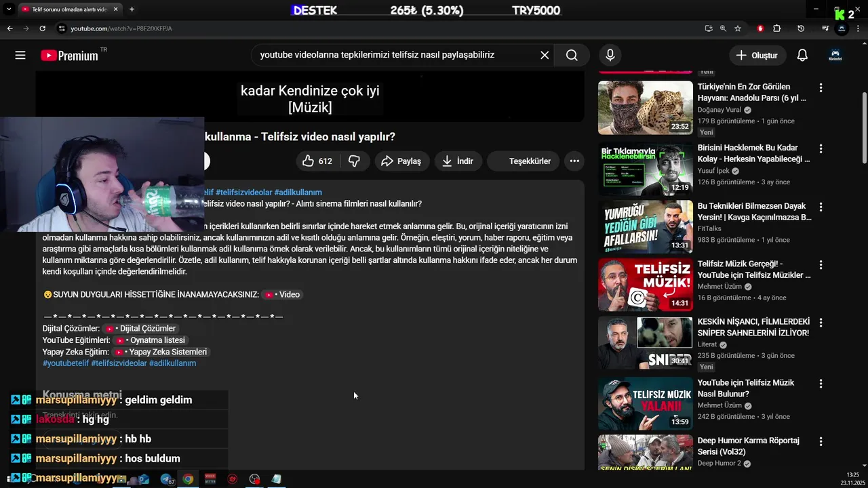Open options for Deep Humor Karma Röportaj

[821, 441]
